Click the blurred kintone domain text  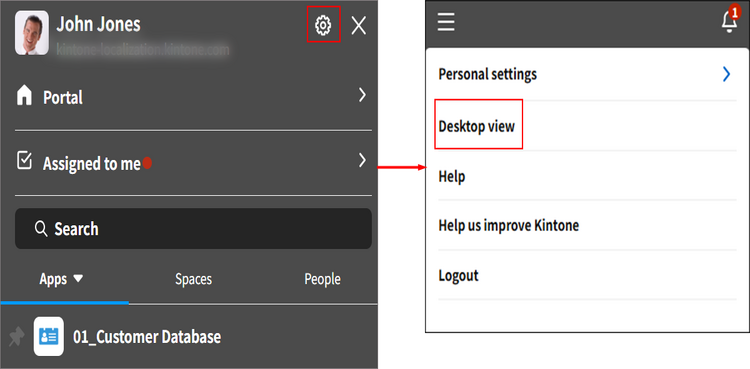coord(143,49)
